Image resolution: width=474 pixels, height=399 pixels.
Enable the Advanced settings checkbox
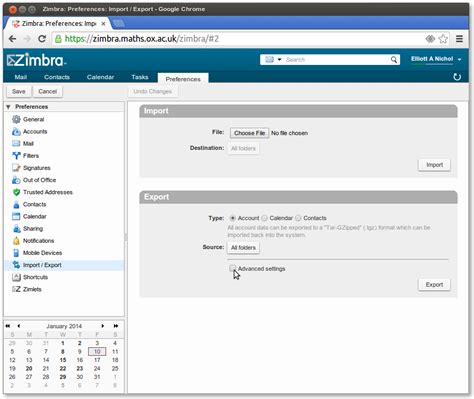pyautogui.click(x=232, y=268)
